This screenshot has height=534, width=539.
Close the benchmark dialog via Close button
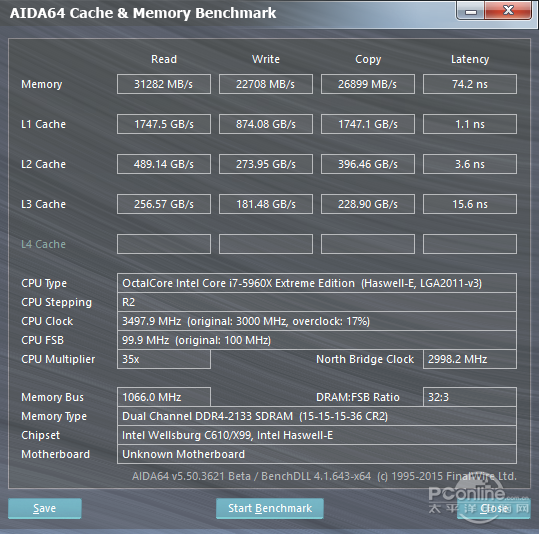pos(494,508)
